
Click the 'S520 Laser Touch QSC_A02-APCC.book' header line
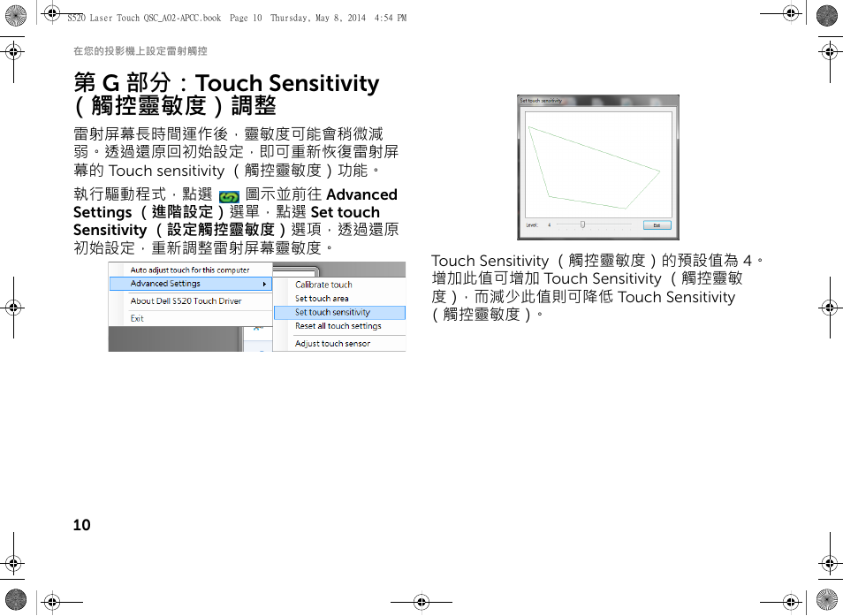click(x=237, y=18)
